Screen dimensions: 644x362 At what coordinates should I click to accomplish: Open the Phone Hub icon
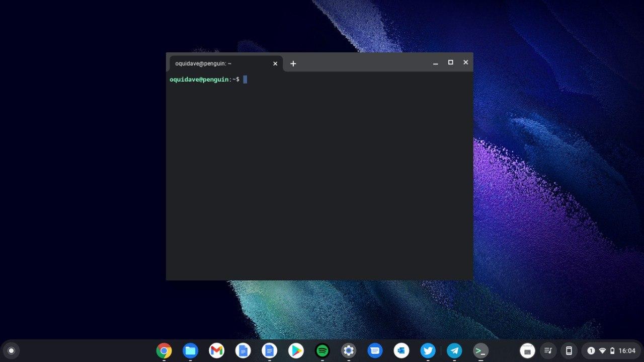click(x=569, y=351)
